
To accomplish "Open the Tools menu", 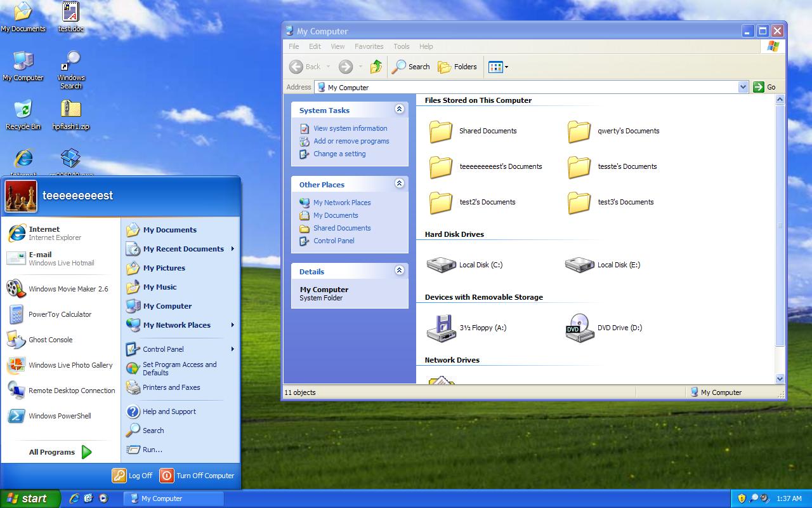I will coord(402,46).
